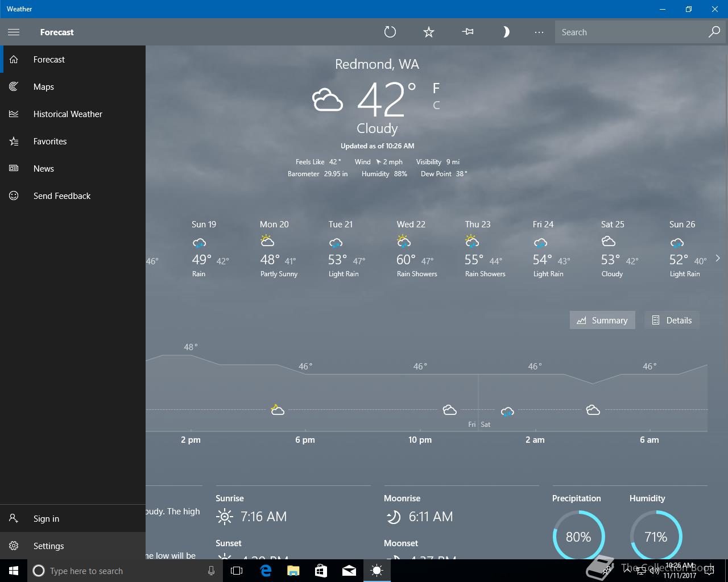
Task: Launch Microsoft Edge from taskbar
Action: pos(265,571)
